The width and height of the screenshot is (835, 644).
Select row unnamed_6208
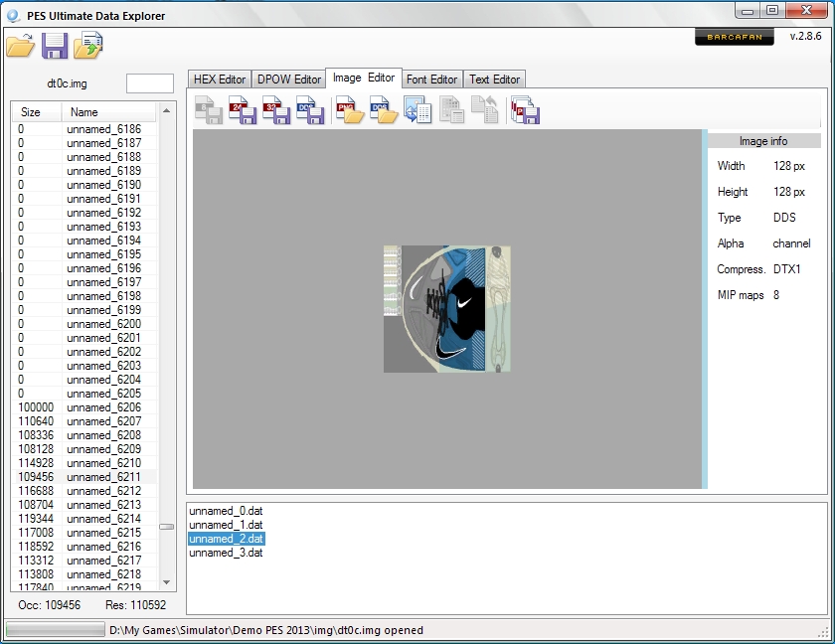pos(84,435)
